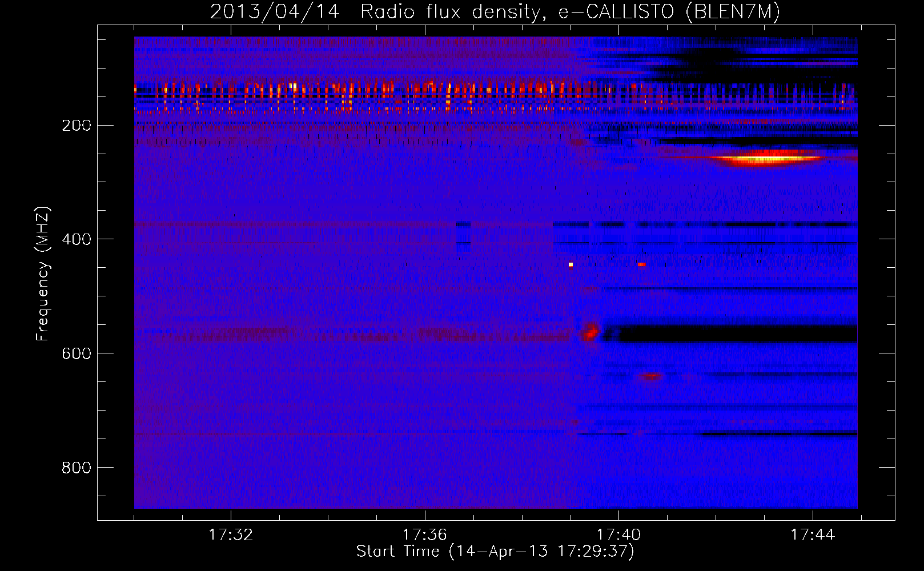Click the 200 frequency tick label
The image size is (924, 571).
[76, 126]
